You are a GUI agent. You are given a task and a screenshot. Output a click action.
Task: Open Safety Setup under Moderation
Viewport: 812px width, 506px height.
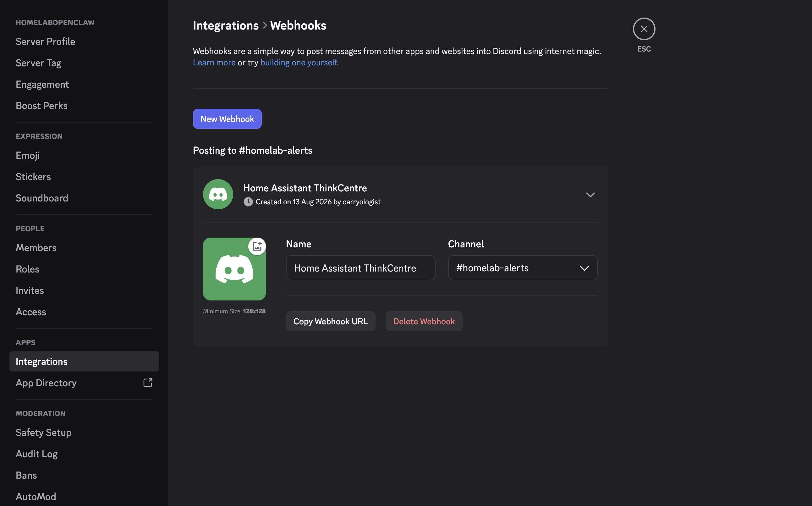(x=84, y=432)
